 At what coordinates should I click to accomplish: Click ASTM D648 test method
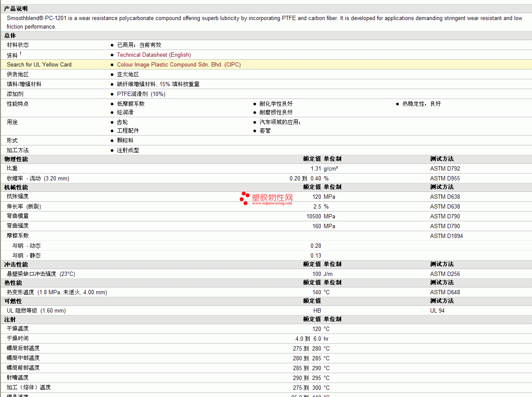pyautogui.click(x=445, y=292)
